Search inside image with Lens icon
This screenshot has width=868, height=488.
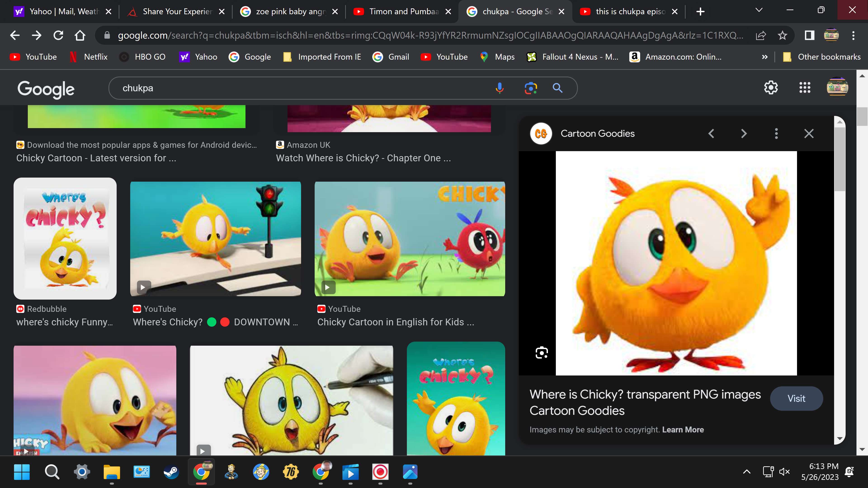point(542,353)
